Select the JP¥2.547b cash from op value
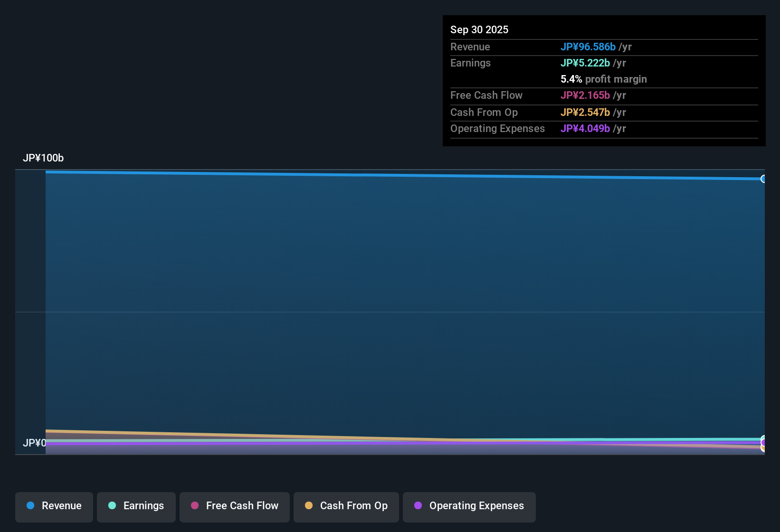Viewport: 780px width, 532px height. coord(585,113)
